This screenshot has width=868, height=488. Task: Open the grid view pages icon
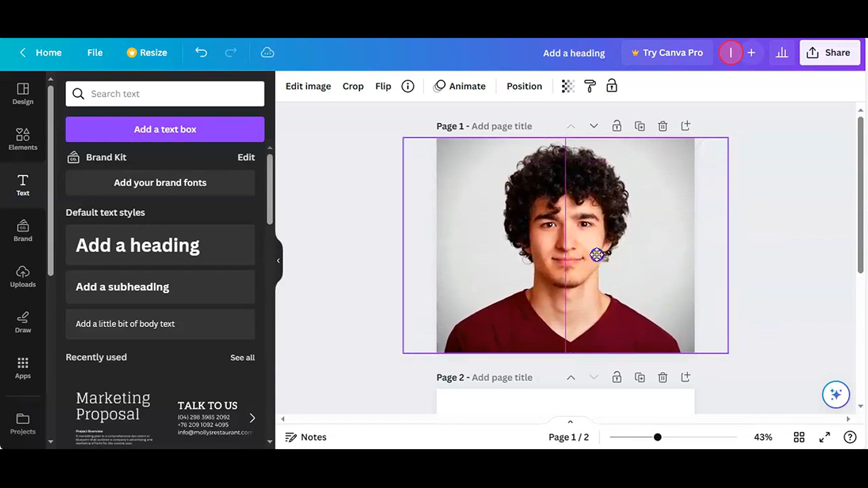(x=799, y=437)
